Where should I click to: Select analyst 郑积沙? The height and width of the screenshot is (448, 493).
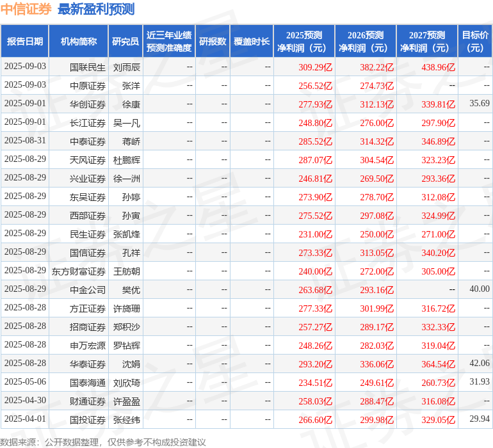(126, 327)
